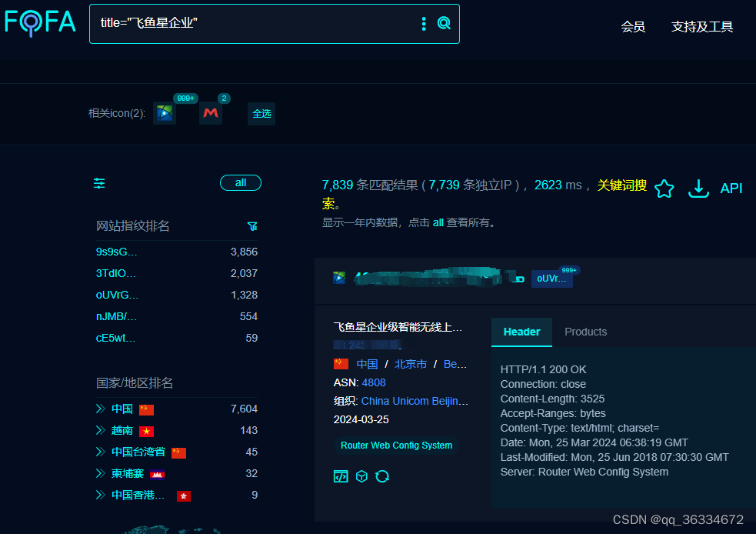Click the 全选 button
The image size is (756, 534).
coord(261,114)
